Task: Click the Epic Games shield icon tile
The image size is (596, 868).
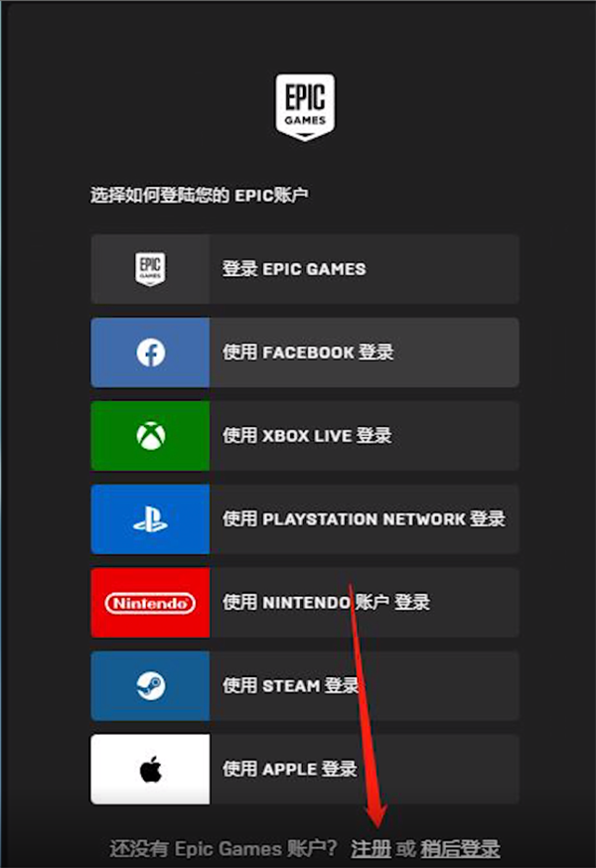Action: 150,269
